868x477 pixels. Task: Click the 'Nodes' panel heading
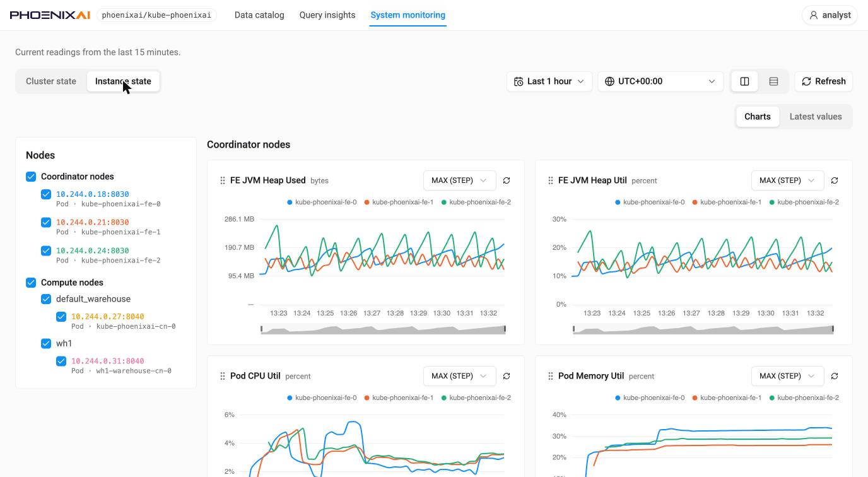[x=40, y=155]
